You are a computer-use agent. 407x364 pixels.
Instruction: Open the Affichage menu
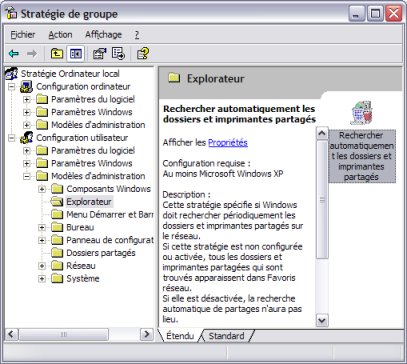[103, 34]
